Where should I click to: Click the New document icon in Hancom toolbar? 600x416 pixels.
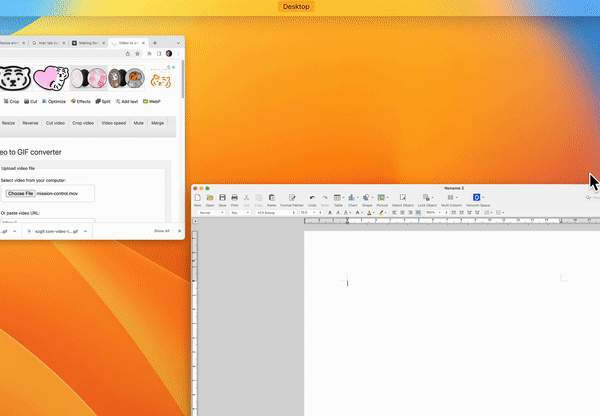[x=197, y=197]
